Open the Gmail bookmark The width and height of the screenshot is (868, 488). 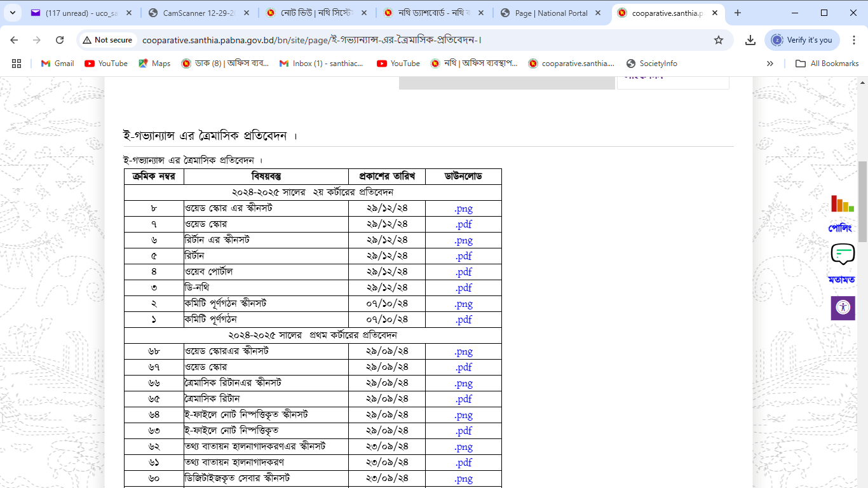pyautogui.click(x=57, y=64)
